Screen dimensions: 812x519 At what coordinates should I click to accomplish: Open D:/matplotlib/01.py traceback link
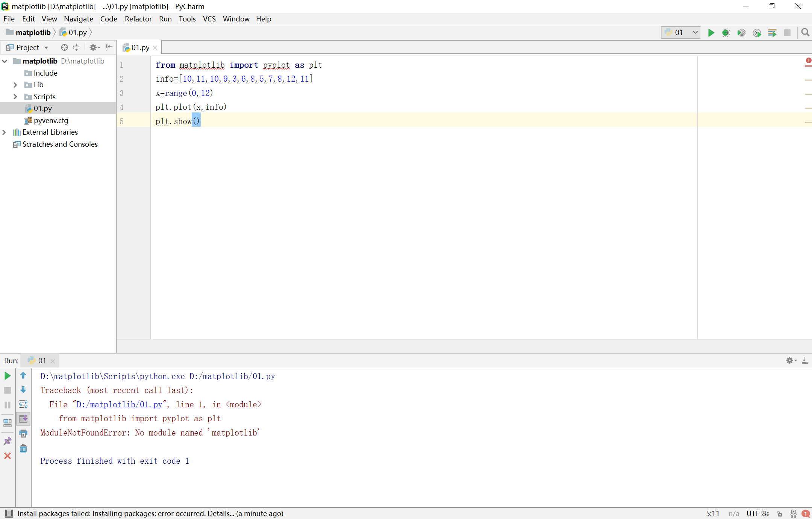tap(119, 404)
